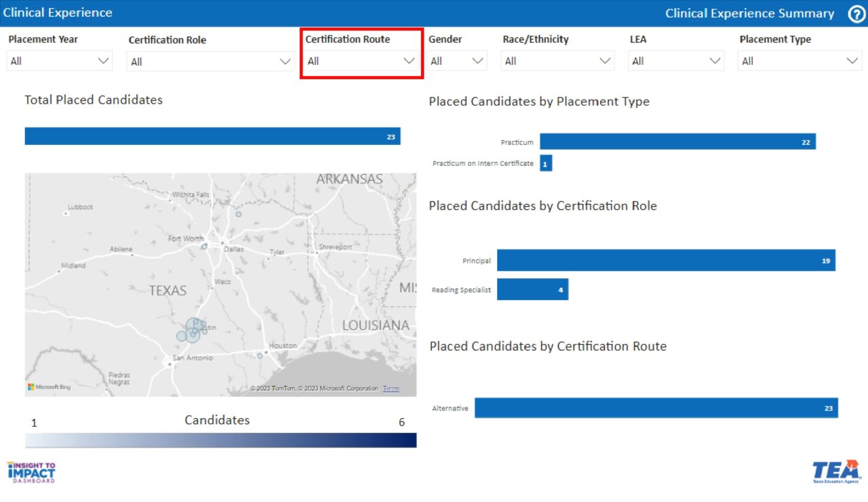
Task: Click the Microsoft Bing logo on map
Action: coord(49,387)
